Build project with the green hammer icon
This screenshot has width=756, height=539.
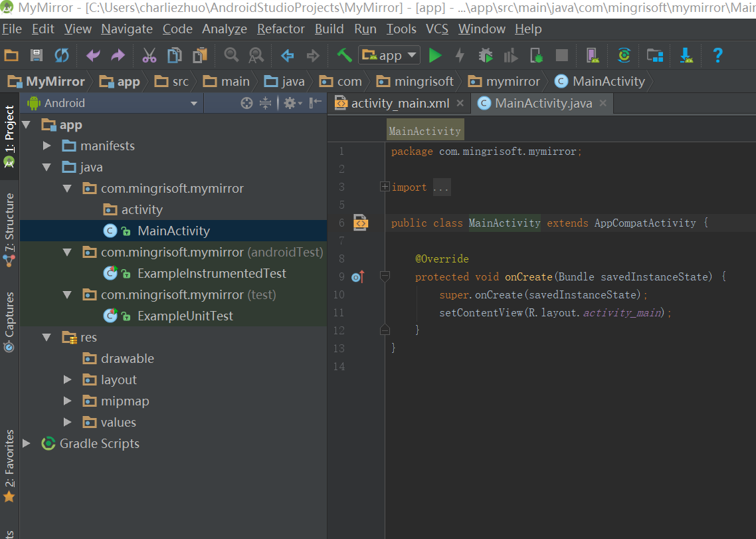click(344, 55)
